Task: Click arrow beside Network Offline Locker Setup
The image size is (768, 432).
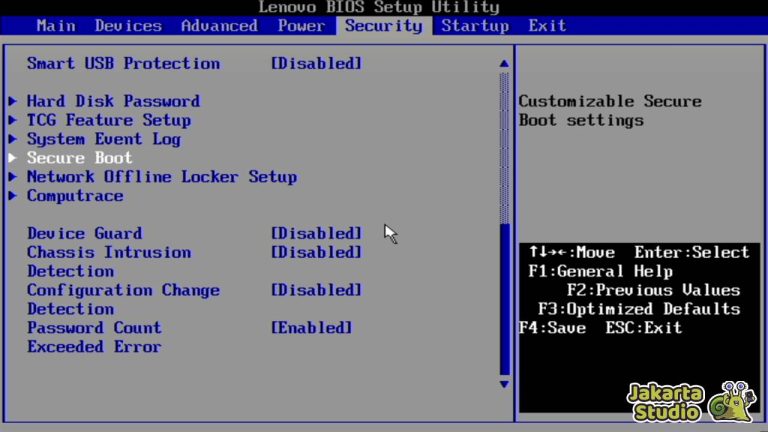Action: (13, 177)
